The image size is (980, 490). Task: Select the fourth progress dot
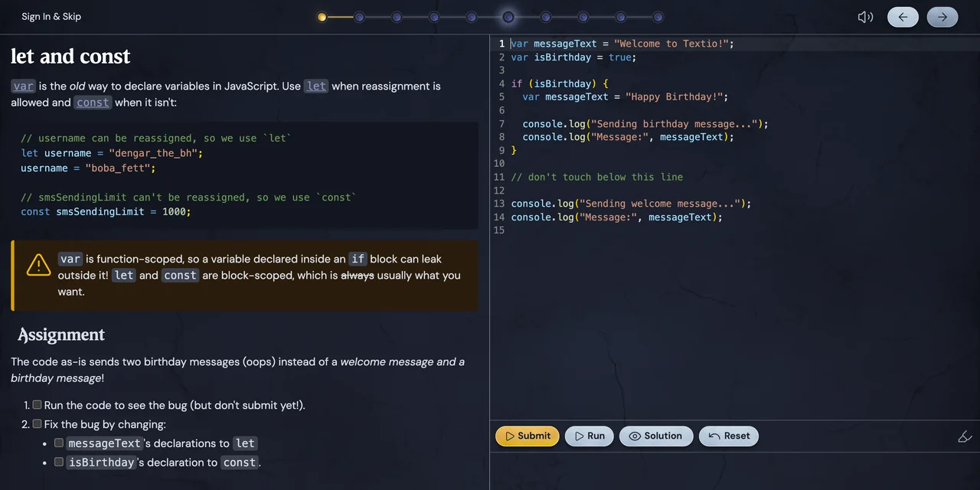point(434,17)
